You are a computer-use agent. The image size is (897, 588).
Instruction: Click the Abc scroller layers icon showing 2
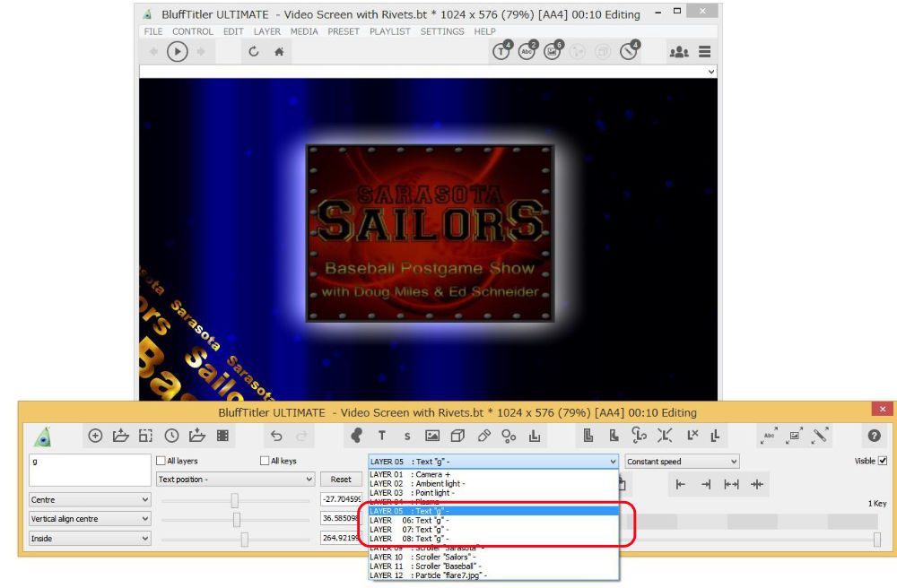tap(527, 51)
